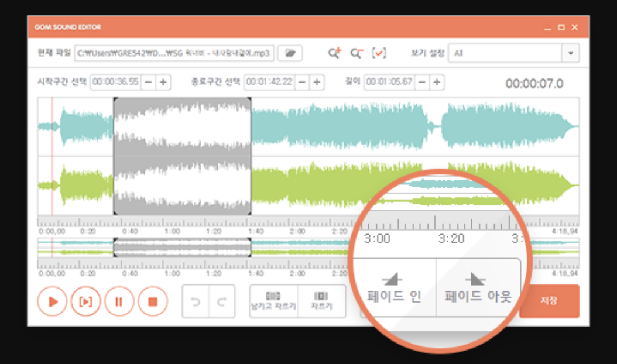Image resolution: width=617 pixels, height=364 pixels.
Task: Zoom out of the waveform
Action: click(357, 53)
